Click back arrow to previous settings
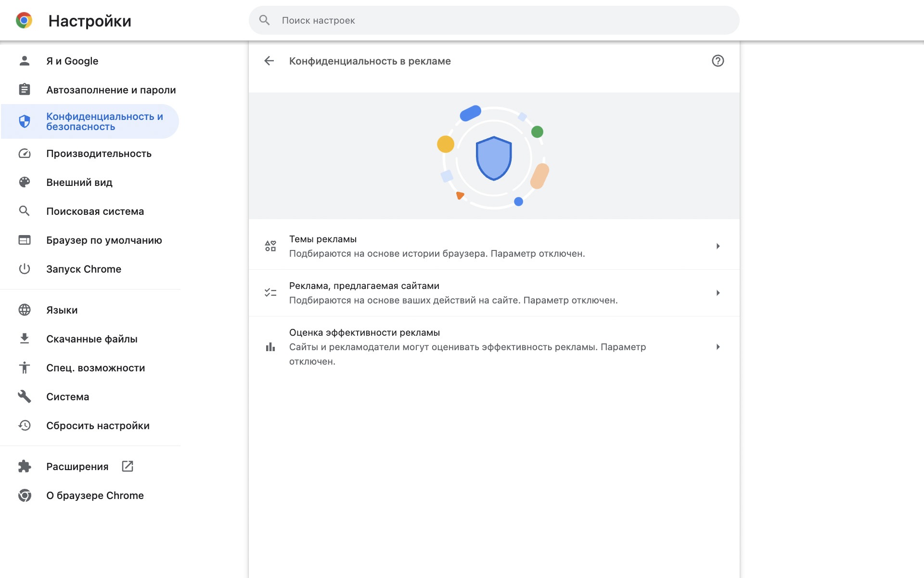924x578 pixels. click(x=269, y=61)
